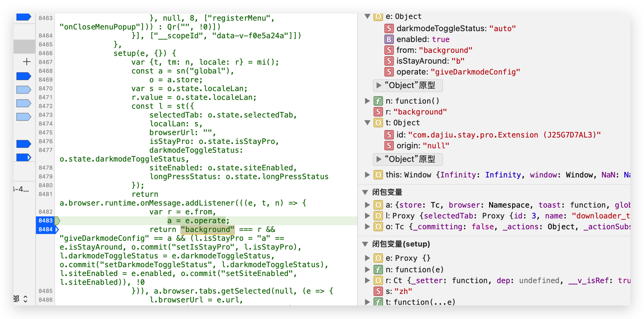Screen dimensions: 644x319
Task: Click object icon beside this: Window
Action: pyautogui.click(x=378, y=175)
